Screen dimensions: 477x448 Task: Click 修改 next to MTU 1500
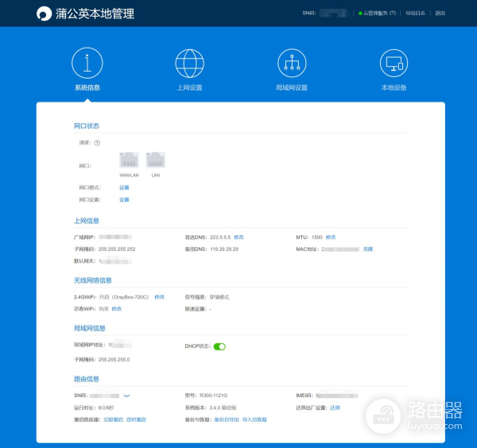[331, 237]
